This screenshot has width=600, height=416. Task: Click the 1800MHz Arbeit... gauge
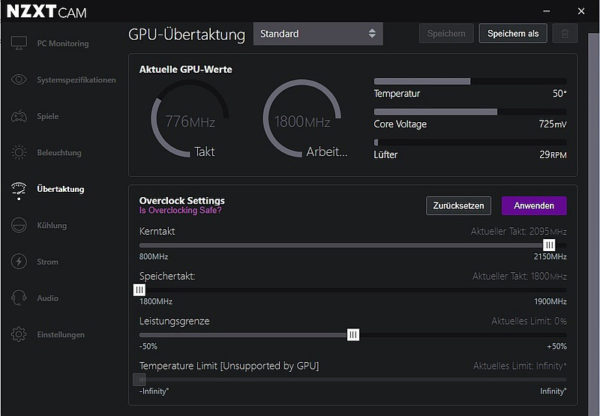[302, 119]
